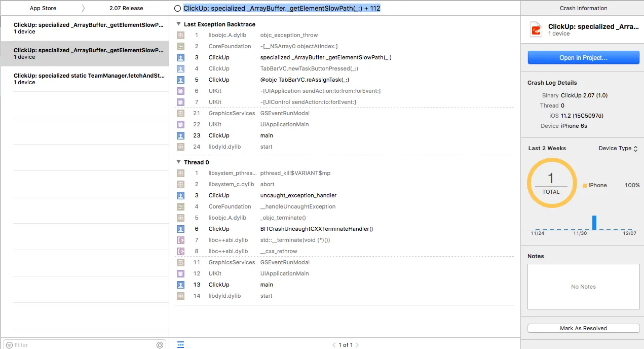
Task: Click the person icon beside TabBarVC.newTaskButtonPressed
Action: point(180,68)
